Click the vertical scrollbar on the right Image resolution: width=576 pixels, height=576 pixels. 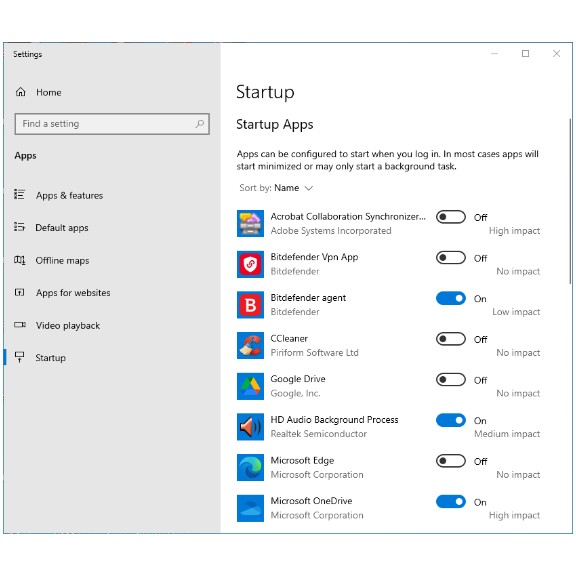tap(570, 201)
